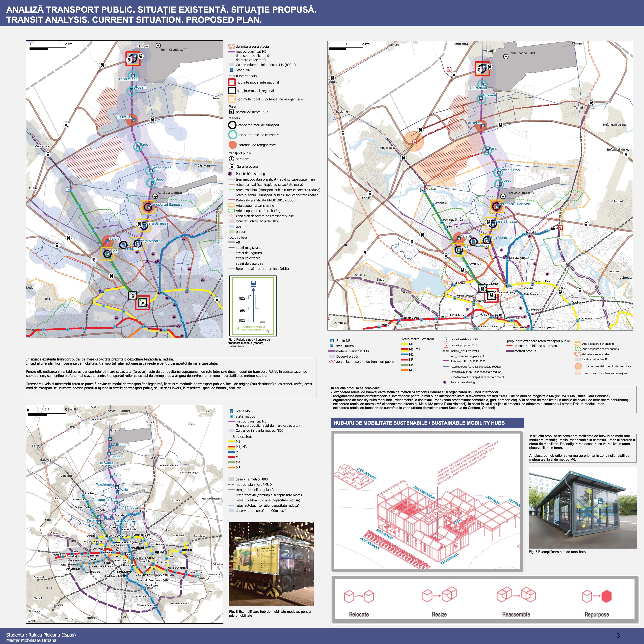Click the purple 'metrou_planificat_M6' line swatch
Viewport: 644px width, 644px height.
(x=332, y=351)
